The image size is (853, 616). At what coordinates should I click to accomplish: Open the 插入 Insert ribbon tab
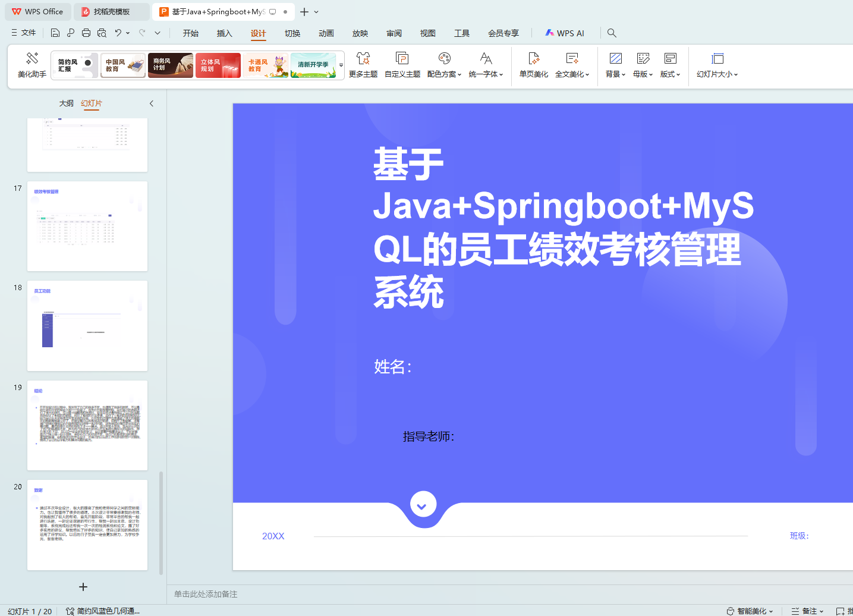pos(224,33)
